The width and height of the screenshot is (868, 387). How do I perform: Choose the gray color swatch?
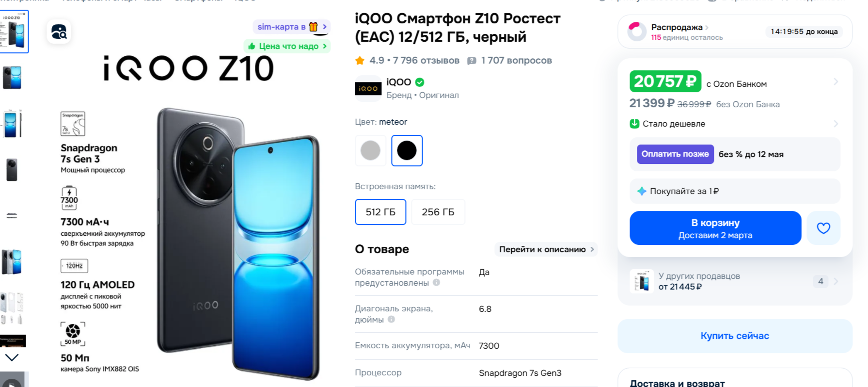pyautogui.click(x=371, y=151)
